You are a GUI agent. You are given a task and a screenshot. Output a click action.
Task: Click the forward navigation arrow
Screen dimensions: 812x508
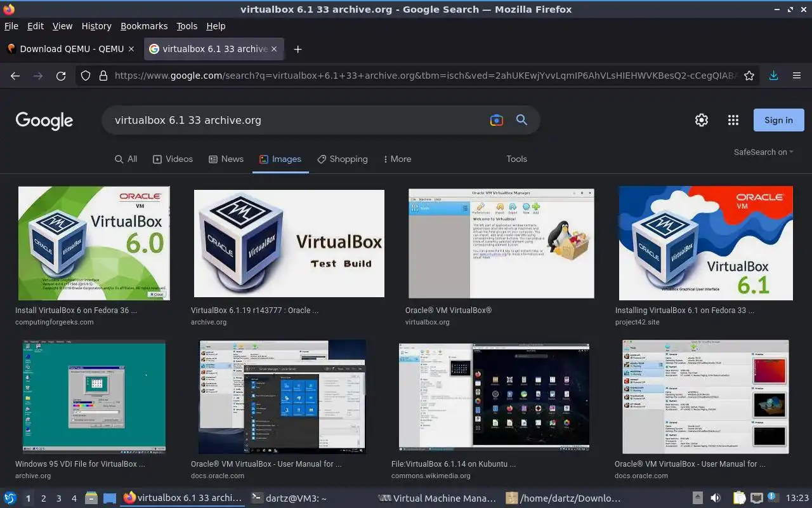[38, 76]
